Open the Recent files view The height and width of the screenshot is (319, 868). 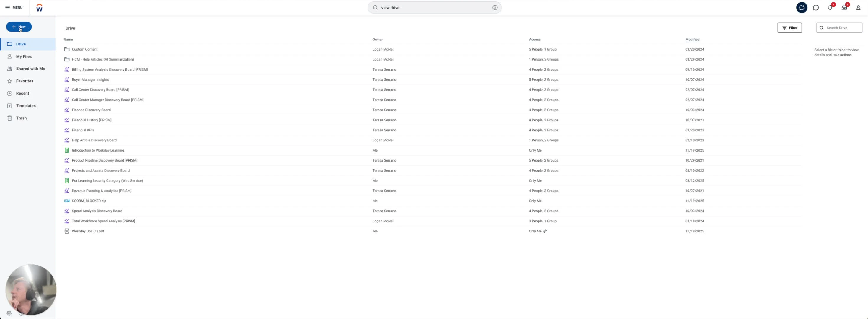click(22, 93)
